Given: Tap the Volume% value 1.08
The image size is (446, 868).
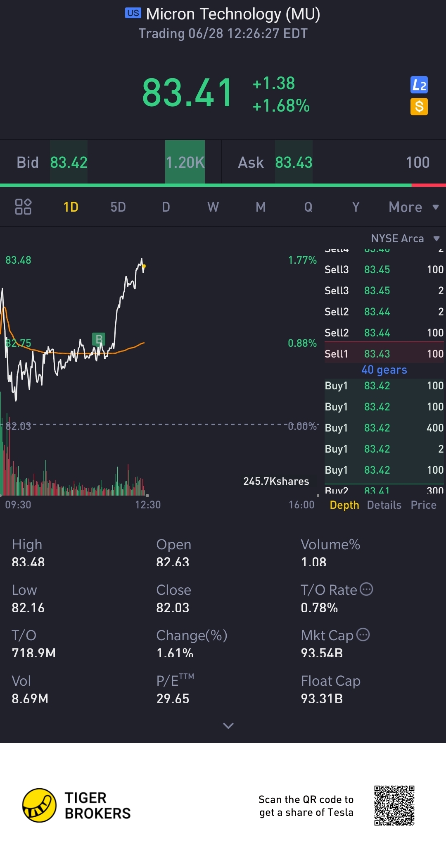Looking at the screenshot, I should click(x=313, y=562).
